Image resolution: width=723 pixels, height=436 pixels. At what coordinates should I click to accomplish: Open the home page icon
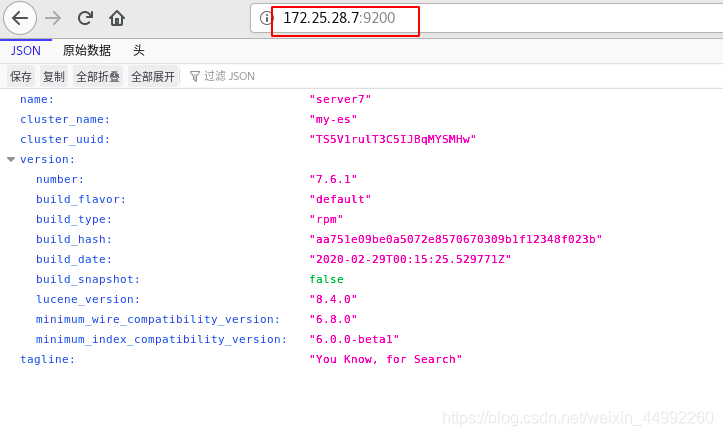(x=117, y=18)
